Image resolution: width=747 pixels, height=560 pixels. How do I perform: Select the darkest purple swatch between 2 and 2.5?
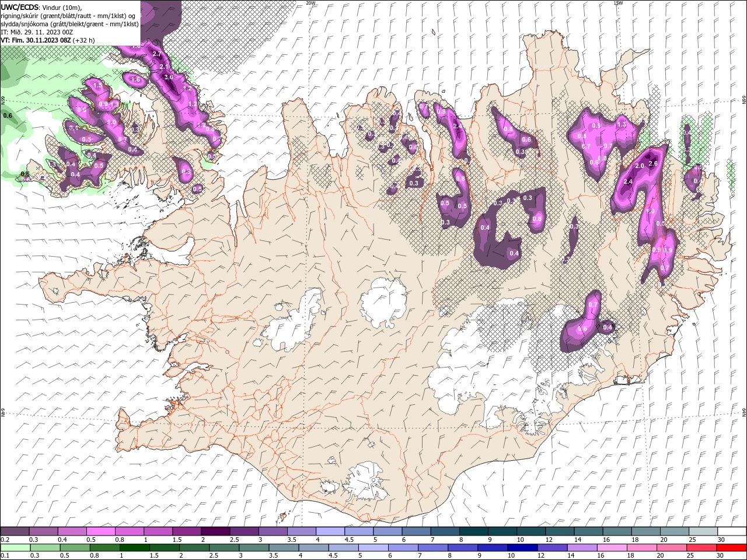point(215,531)
